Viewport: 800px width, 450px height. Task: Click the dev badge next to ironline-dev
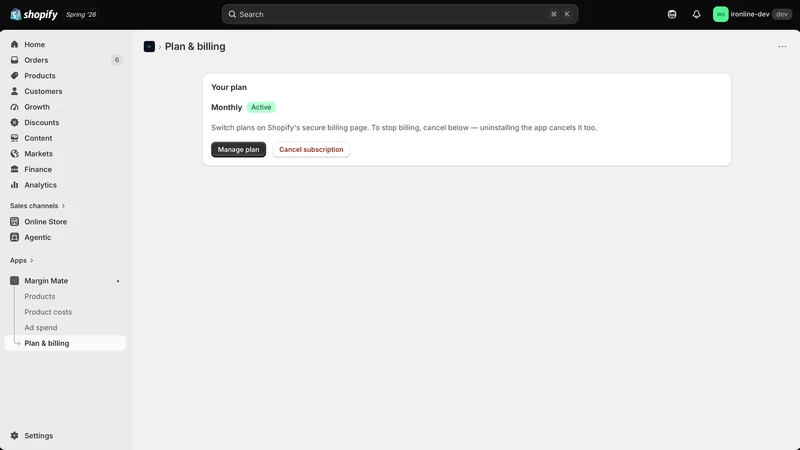coord(782,14)
